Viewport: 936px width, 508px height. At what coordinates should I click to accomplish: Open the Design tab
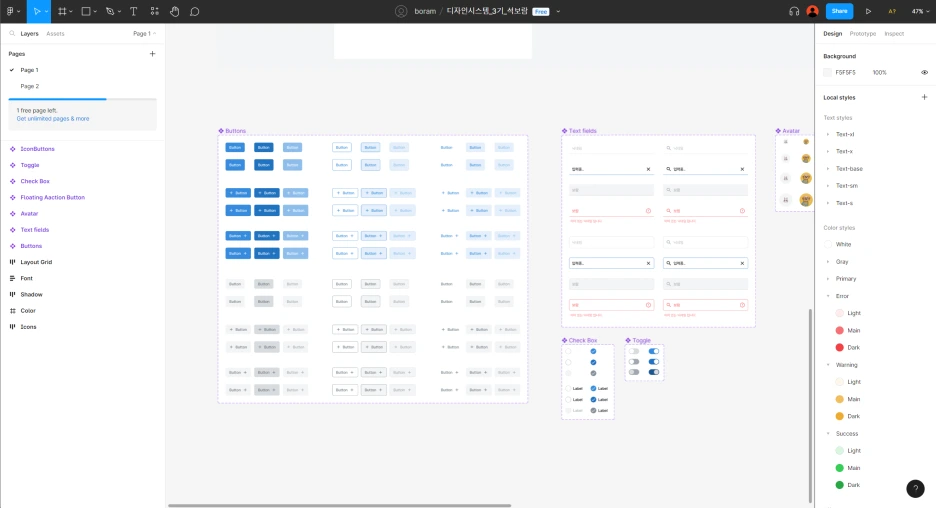[x=832, y=33]
